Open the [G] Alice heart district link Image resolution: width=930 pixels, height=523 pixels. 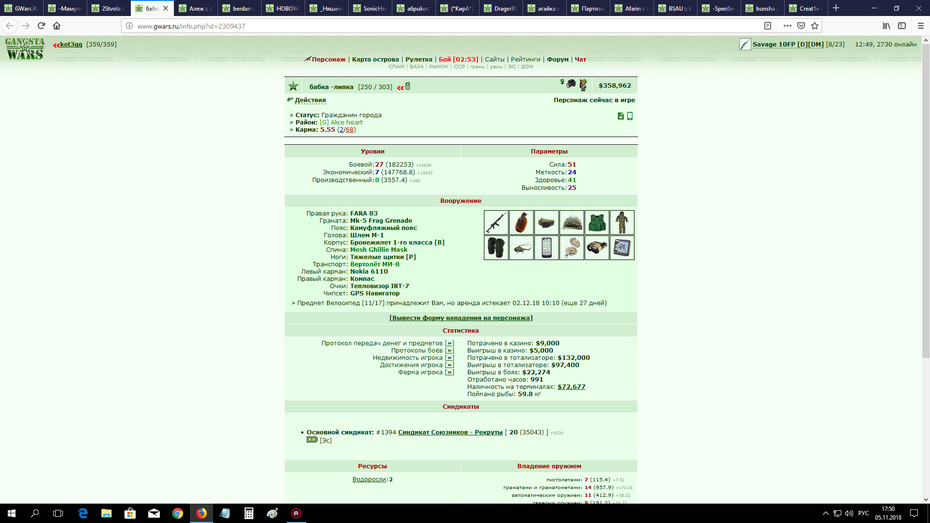[x=341, y=122]
